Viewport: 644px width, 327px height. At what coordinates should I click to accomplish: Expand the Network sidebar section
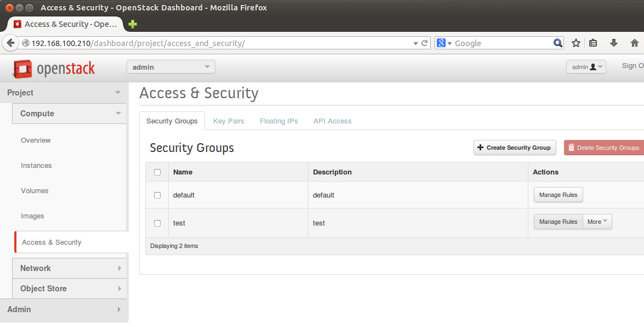pos(35,268)
